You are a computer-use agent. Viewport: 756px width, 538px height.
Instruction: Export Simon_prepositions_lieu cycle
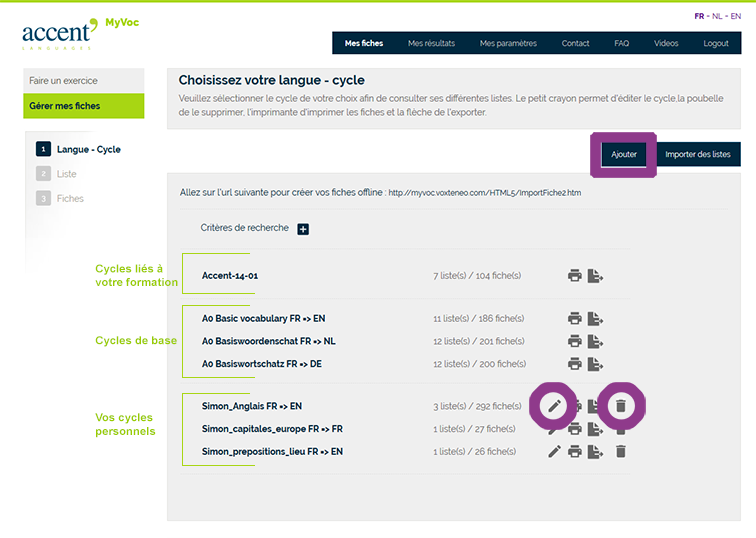tap(595, 452)
